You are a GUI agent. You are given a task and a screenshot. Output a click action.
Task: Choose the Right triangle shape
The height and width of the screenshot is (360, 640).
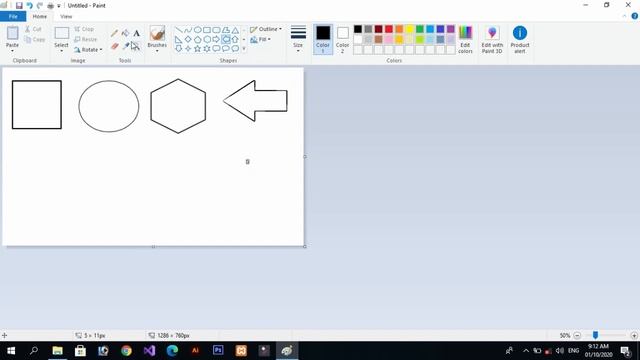tap(179, 39)
